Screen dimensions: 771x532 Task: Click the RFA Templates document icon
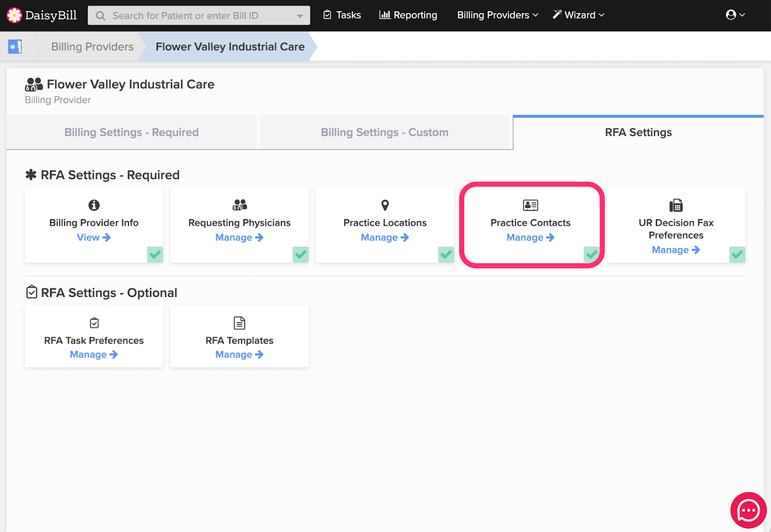point(239,323)
